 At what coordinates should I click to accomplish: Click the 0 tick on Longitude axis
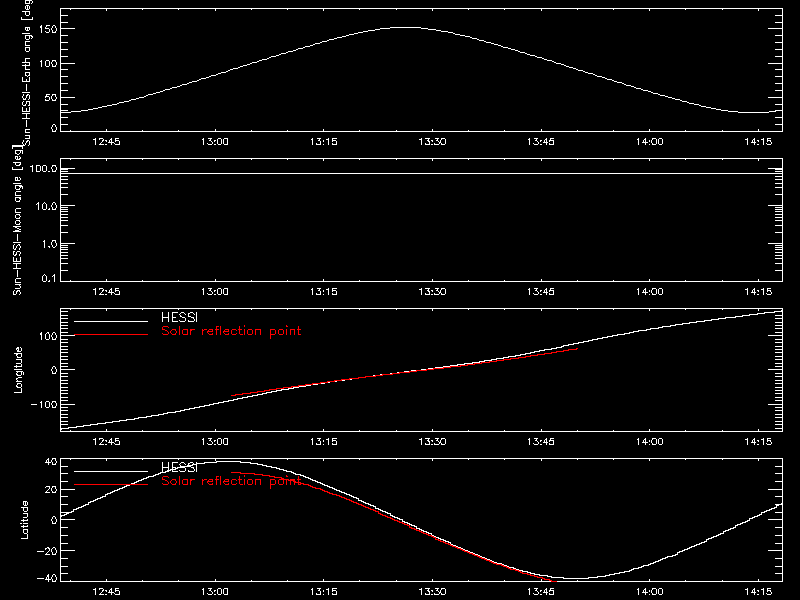pos(54,370)
